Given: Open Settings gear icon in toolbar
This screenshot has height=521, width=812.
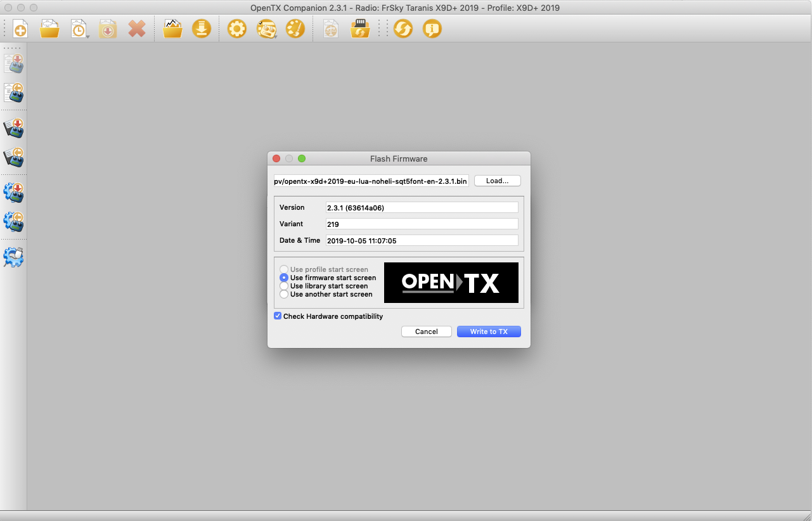Looking at the screenshot, I should click(237, 29).
